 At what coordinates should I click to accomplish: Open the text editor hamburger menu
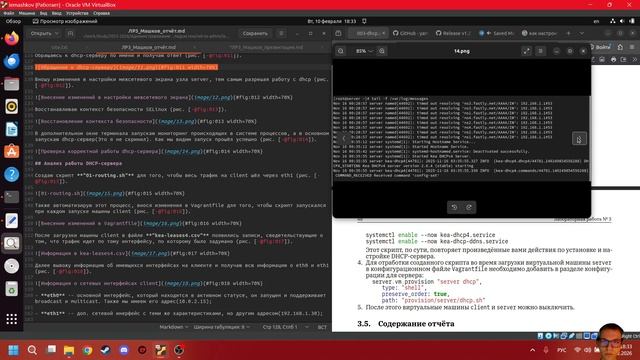[281, 33]
